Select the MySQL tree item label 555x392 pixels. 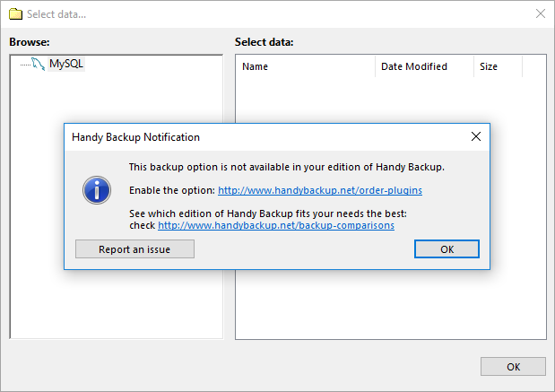click(66, 64)
